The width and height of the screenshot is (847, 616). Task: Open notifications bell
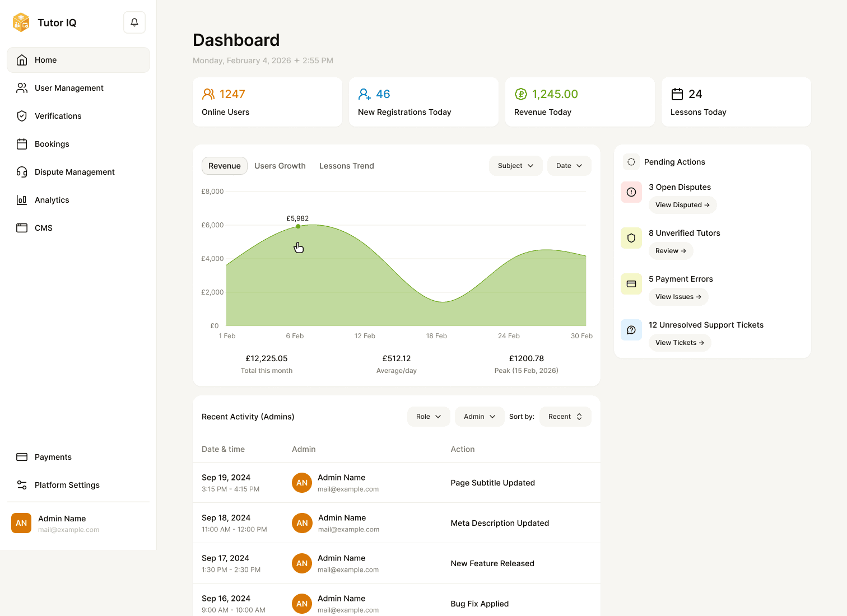[x=134, y=22]
